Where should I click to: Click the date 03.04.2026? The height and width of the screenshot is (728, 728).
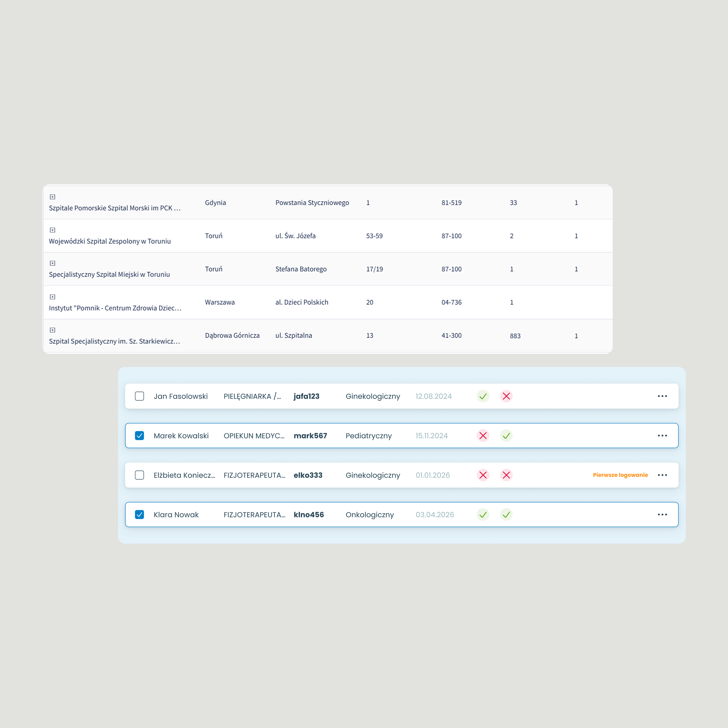(435, 514)
